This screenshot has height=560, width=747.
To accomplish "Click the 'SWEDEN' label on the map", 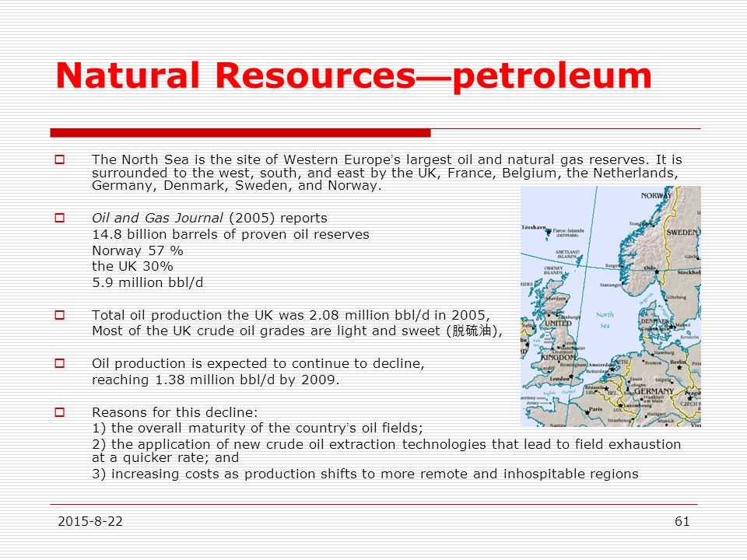I will (682, 233).
